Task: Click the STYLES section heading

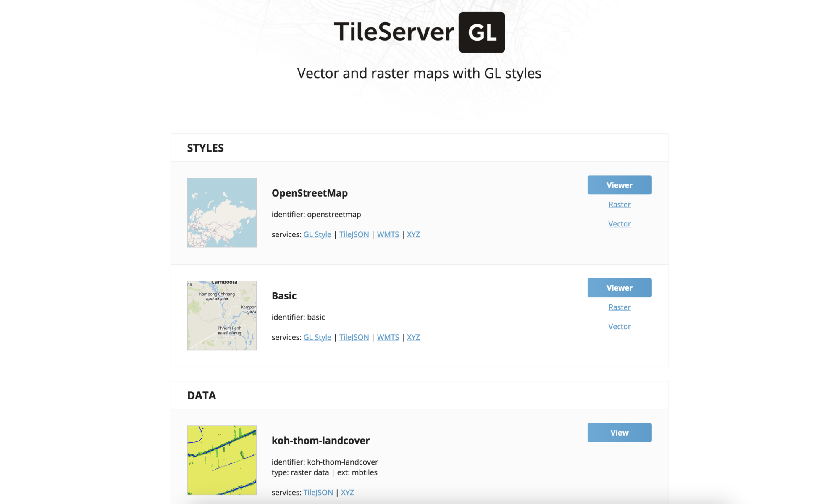Action: tap(205, 148)
